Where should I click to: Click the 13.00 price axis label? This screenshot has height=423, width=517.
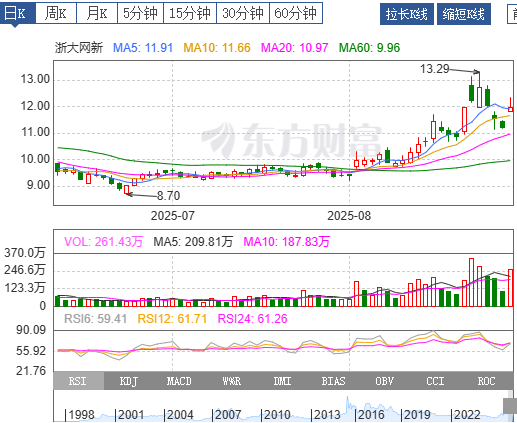[35, 79]
